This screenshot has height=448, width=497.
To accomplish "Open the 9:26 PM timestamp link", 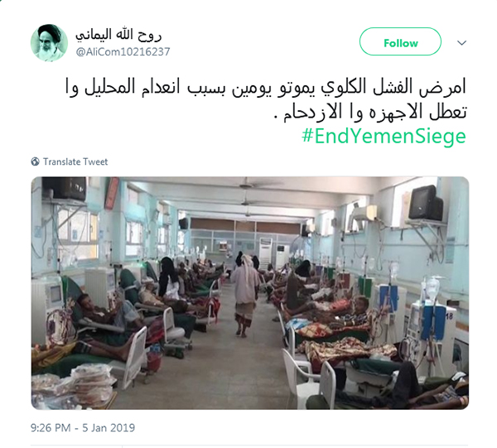I will pos(51,428).
